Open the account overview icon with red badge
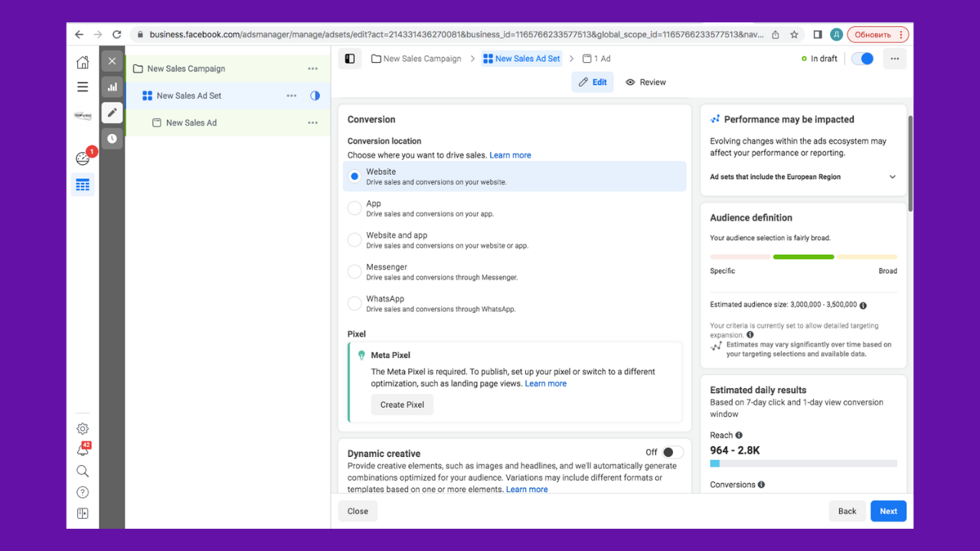 83,158
